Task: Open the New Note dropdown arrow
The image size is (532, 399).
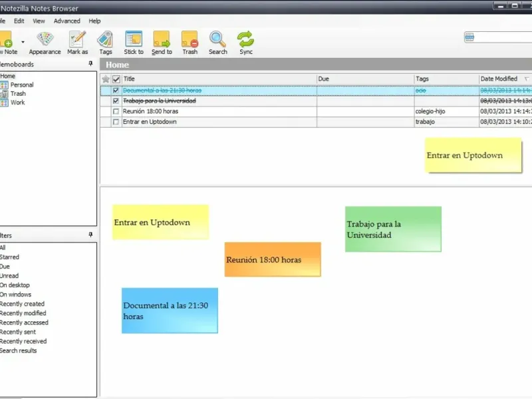Action: pos(23,43)
